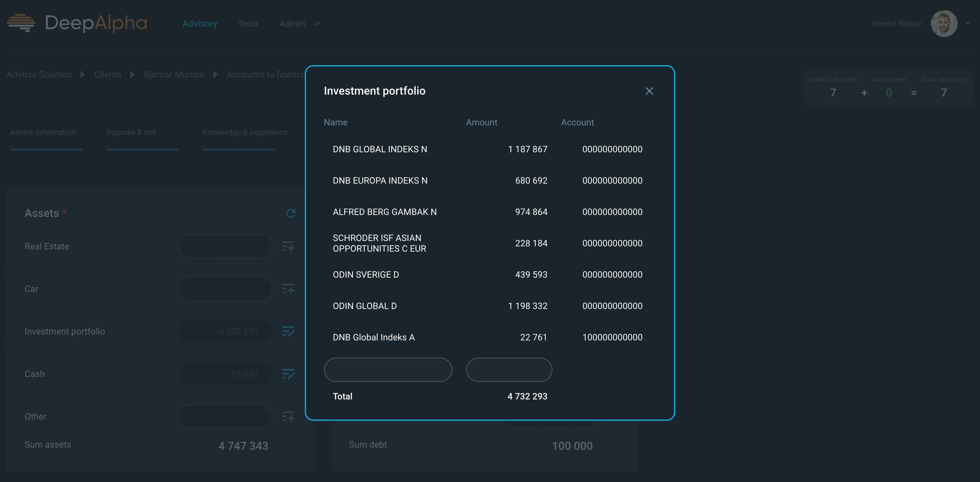This screenshot has height=482, width=980.
Task: Open the Tools menu
Action: (x=248, y=24)
